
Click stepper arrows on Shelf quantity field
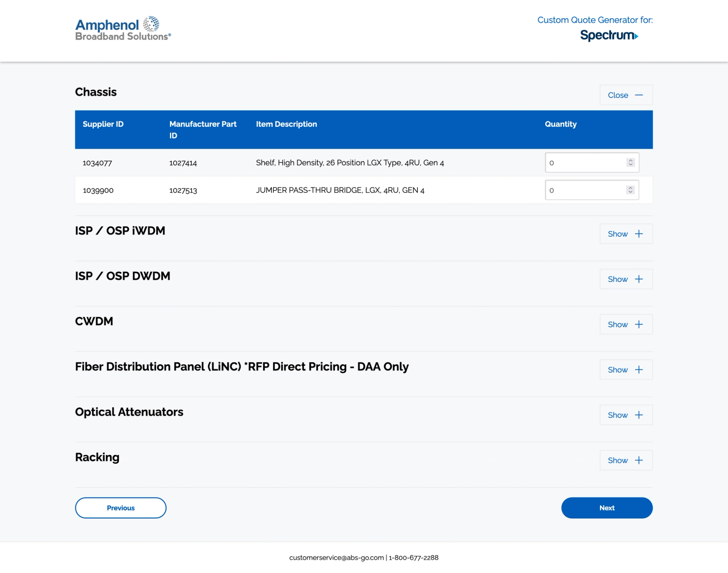[630, 162]
